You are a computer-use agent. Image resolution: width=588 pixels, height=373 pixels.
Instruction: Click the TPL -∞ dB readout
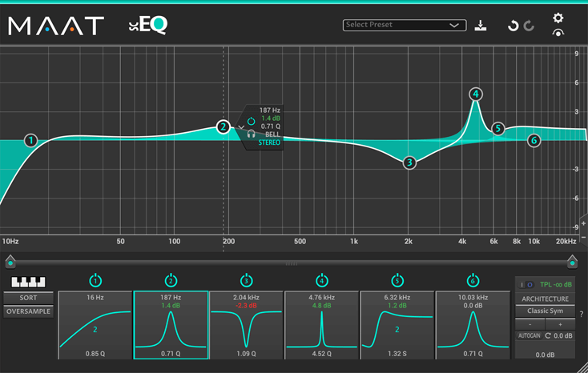pyautogui.click(x=556, y=284)
